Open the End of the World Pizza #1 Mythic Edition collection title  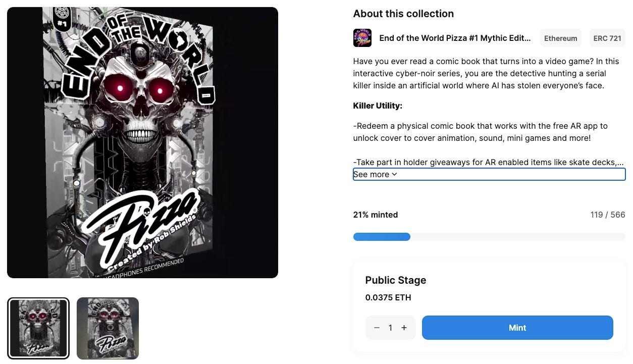(x=455, y=38)
